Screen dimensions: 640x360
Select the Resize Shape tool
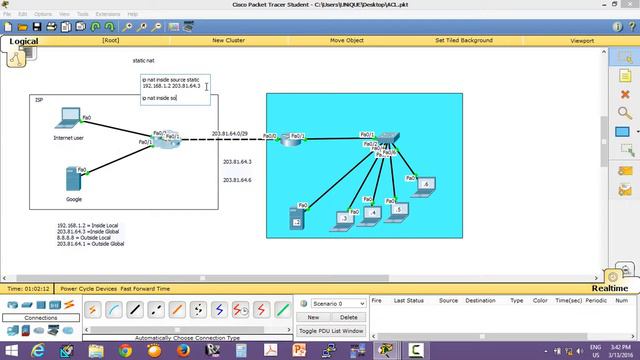pyautogui.click(x=626, y=151)
